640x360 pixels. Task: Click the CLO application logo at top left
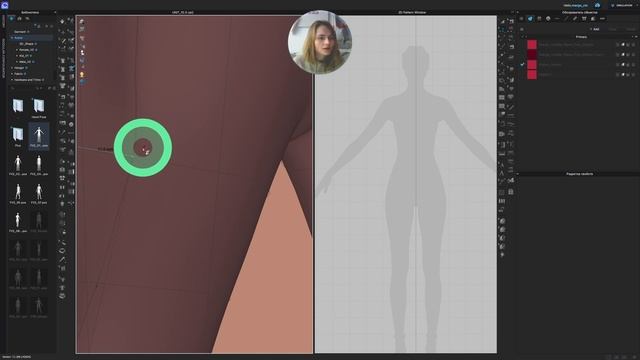point(4,5)
